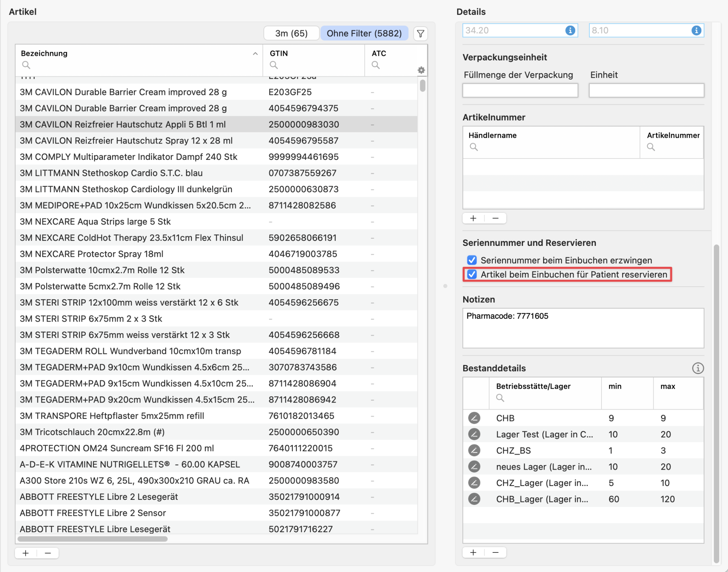
Task: Remove an Artikelnummer entry with minus
Action: pyautogui.click(x=496, y=218)
